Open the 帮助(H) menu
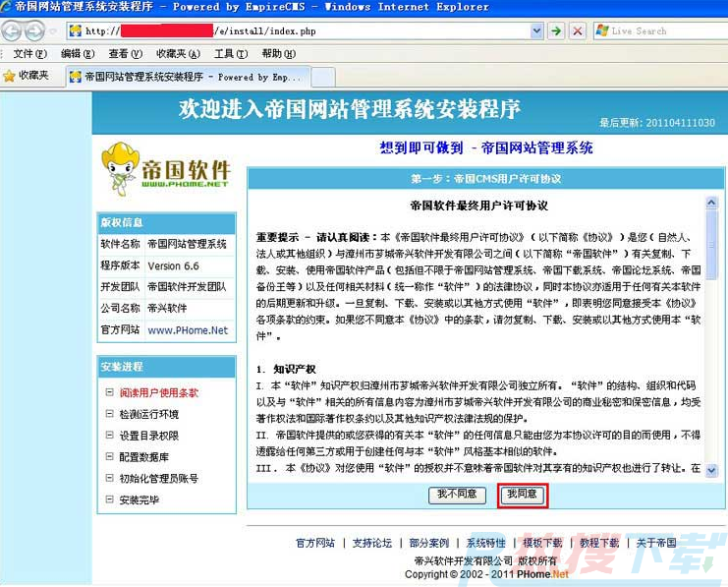The image size is (728, 587). click(279, 54)
